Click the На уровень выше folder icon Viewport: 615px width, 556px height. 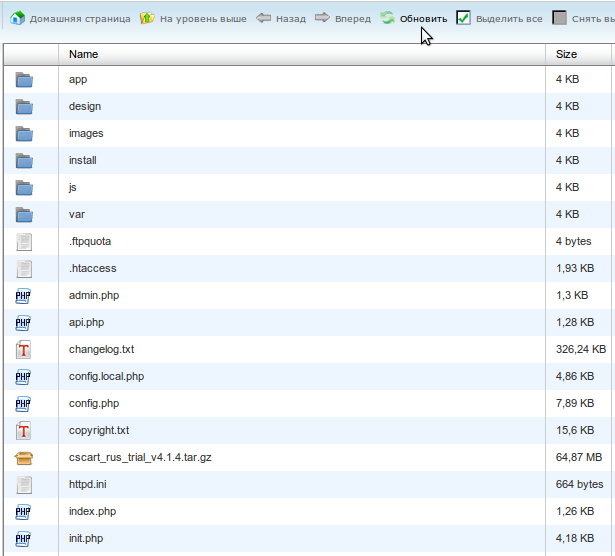[x=148, y=18]
